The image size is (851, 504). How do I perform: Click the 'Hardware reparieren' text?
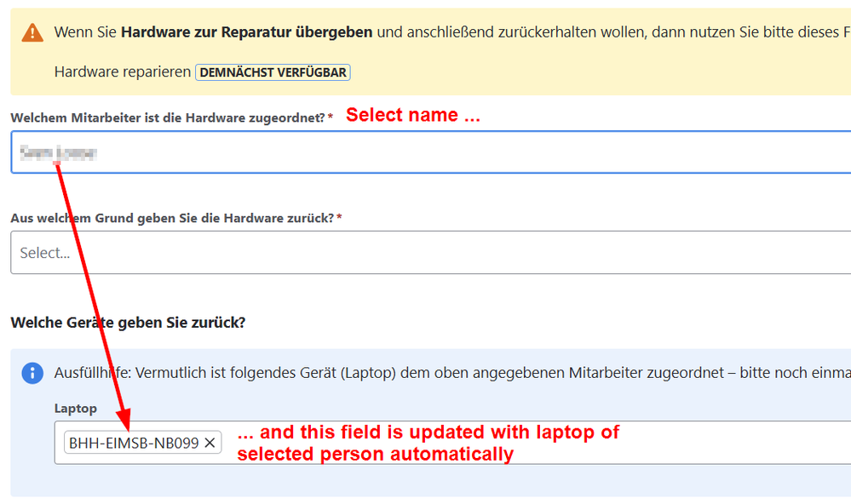coord(123,72)
